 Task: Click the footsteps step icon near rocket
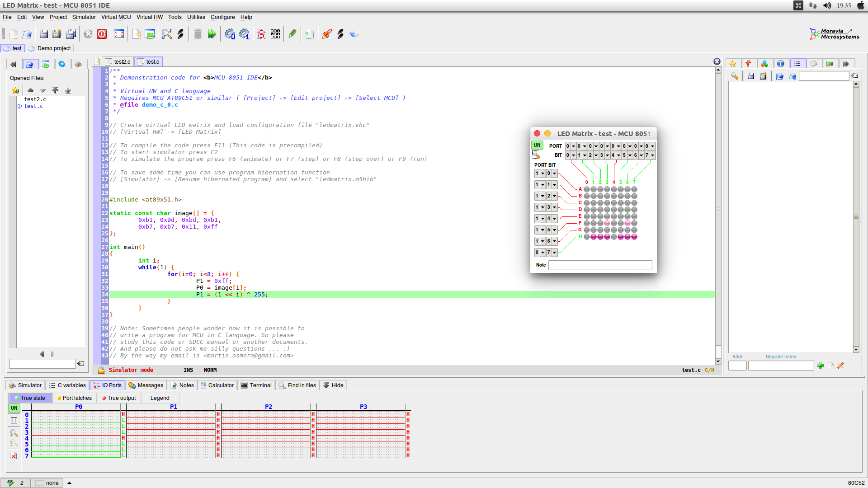click(340, 34)
